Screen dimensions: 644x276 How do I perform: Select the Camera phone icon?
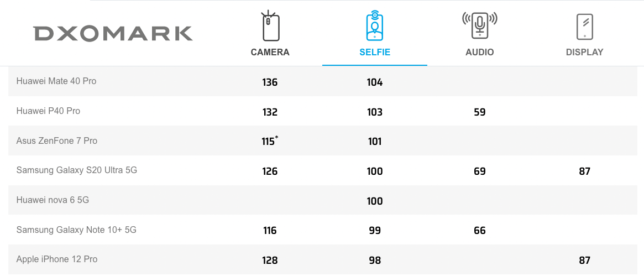point(270,26)
